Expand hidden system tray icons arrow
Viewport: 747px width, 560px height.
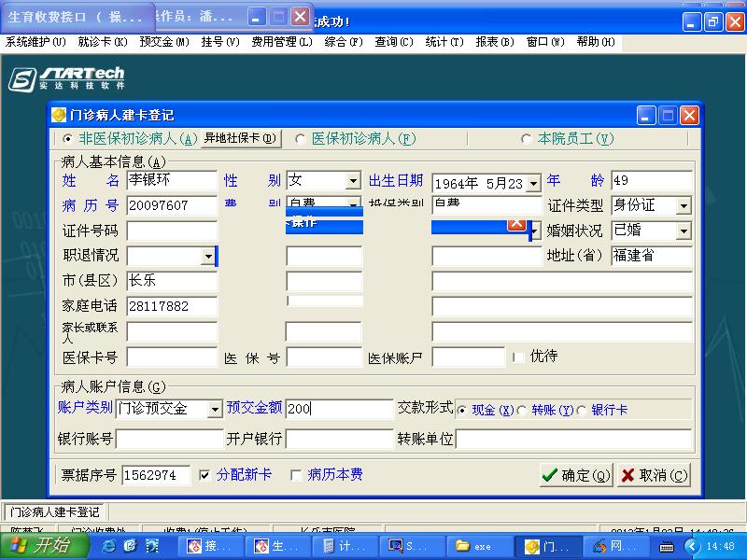click(x=692, y=546)
